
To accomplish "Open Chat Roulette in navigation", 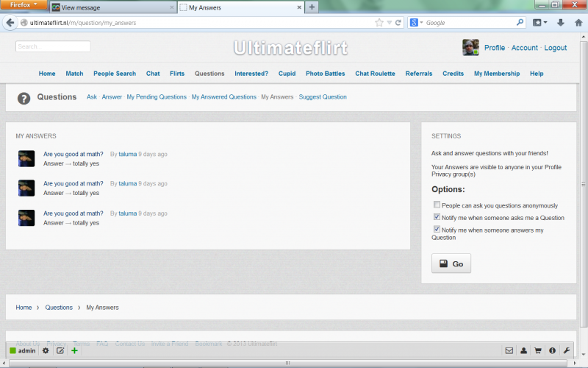I will 375,74.
